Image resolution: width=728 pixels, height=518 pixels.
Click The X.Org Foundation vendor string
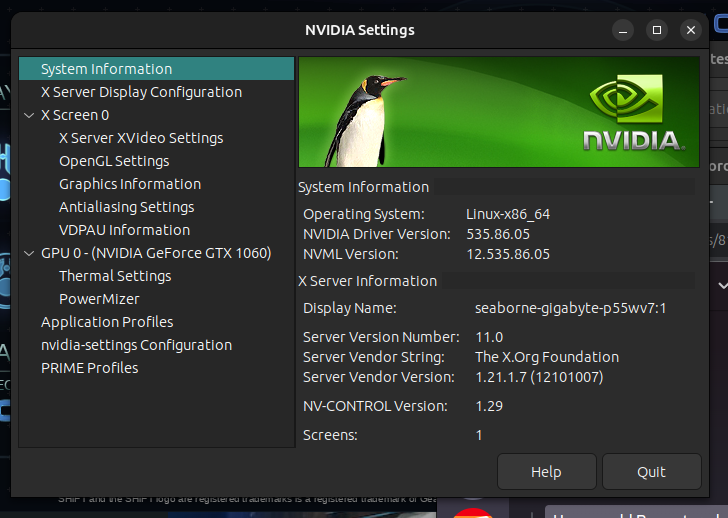[547, 357]
